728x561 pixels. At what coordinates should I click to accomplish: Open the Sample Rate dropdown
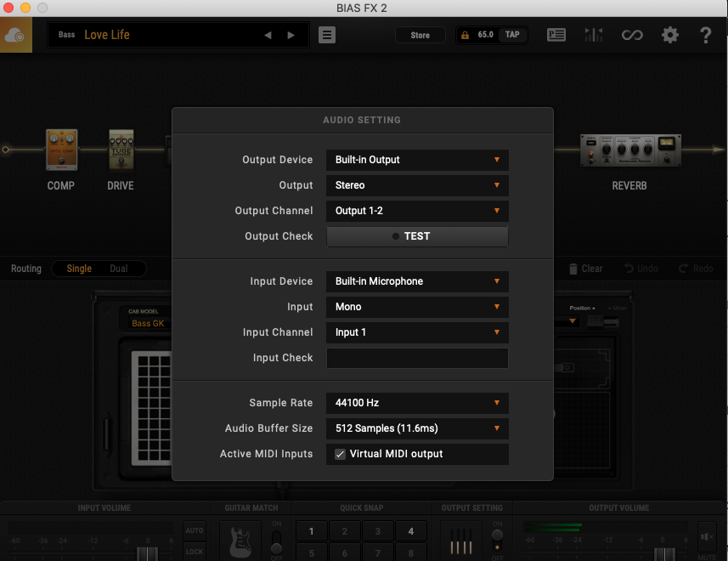tap(416, 403)
